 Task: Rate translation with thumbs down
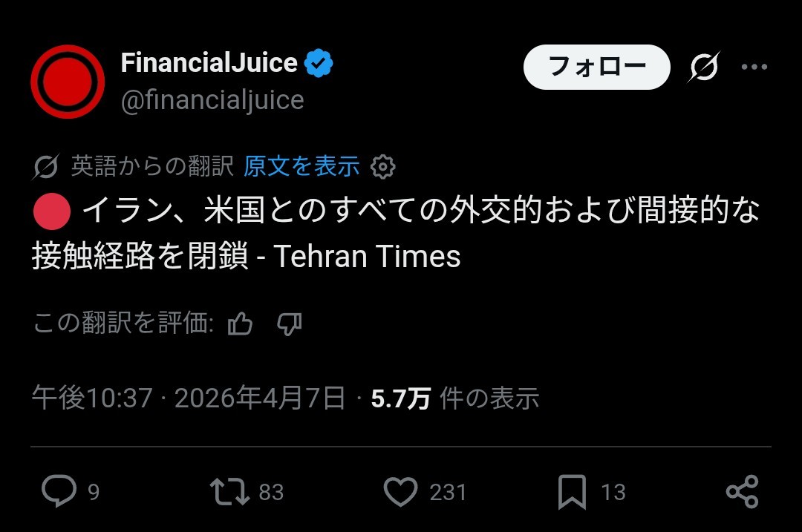tap(289, 324)
